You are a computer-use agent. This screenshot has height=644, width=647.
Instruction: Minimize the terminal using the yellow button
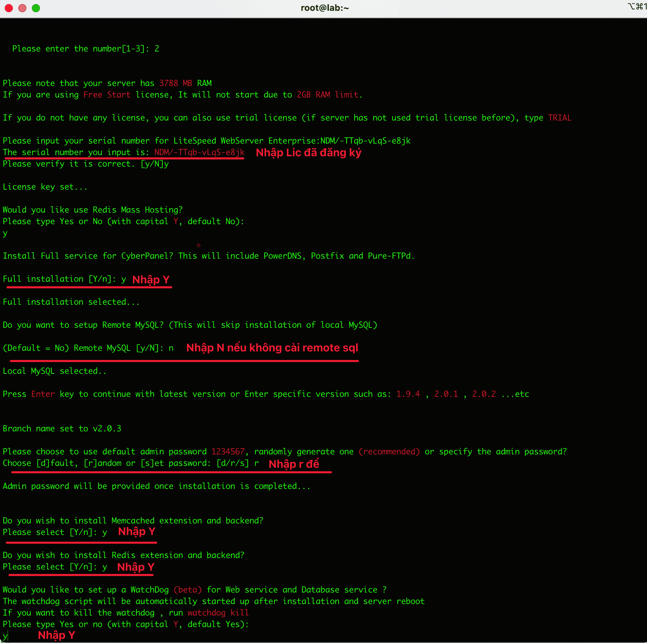22,8
